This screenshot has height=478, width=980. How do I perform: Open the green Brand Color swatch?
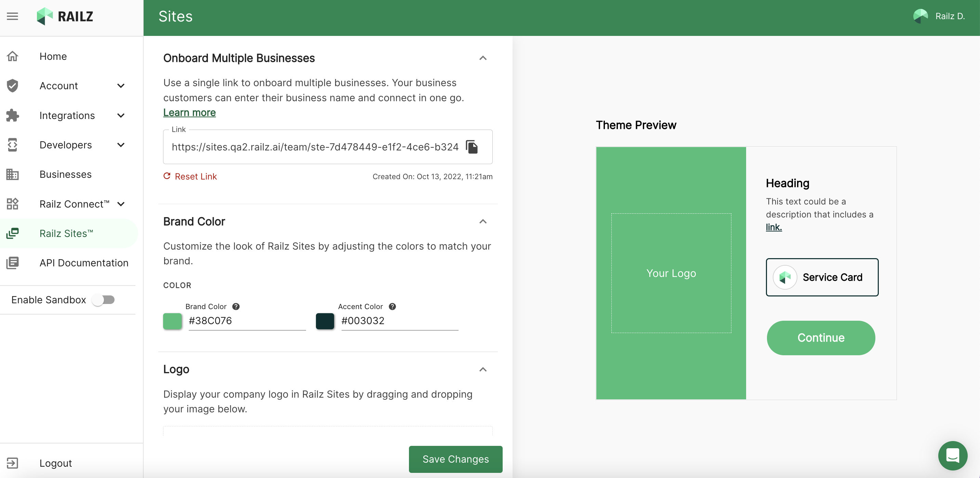[x=172, y=321]
